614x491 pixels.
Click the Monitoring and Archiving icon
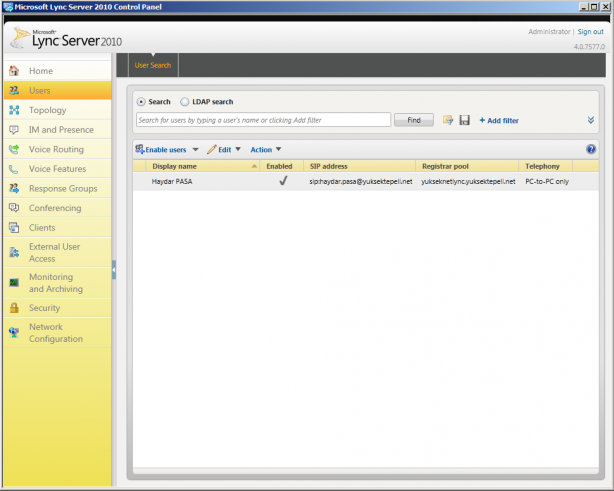tap(14, 282)
